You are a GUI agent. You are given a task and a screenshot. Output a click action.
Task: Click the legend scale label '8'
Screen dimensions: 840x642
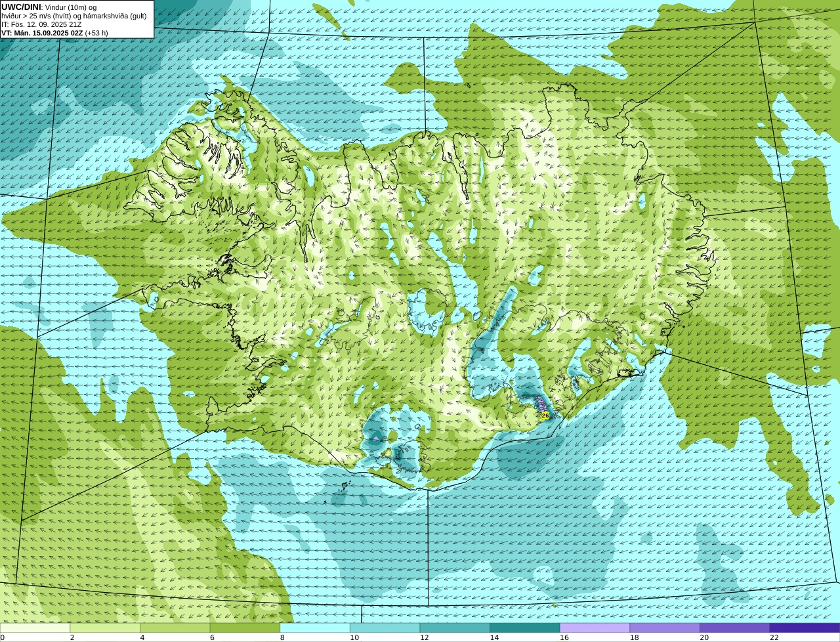tap(282, 637)
